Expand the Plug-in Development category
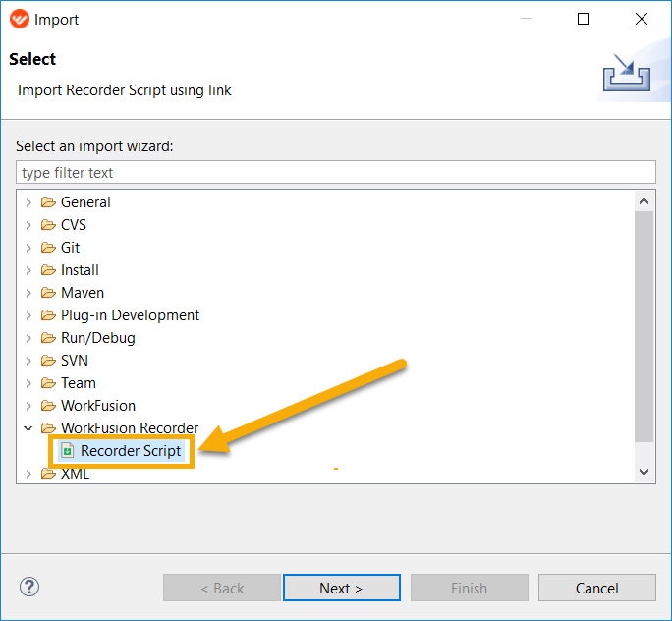672x621 pixels. point(28,315)
